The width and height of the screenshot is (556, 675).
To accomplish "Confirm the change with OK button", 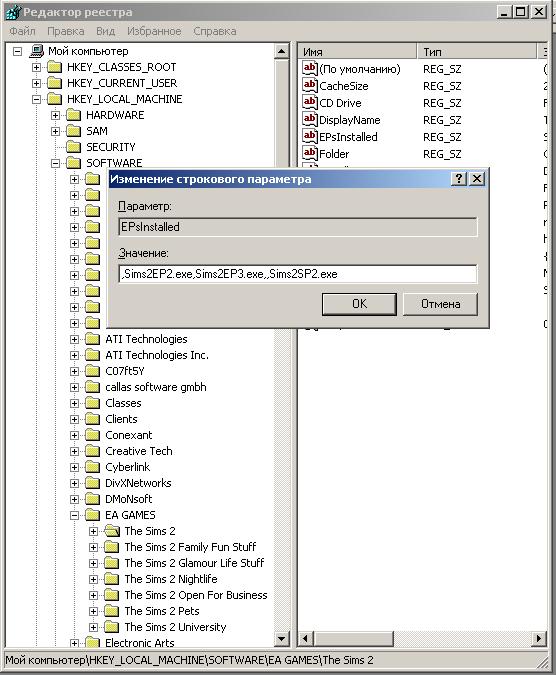I will (359, 304).
